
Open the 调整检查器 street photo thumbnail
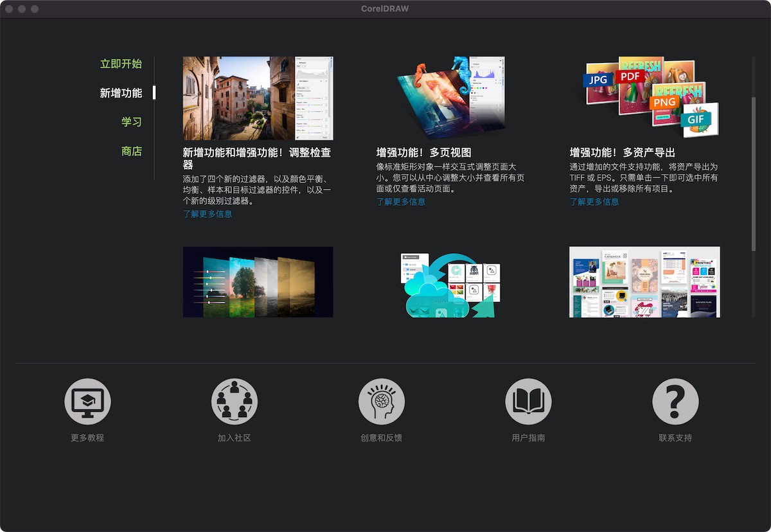(x=258, y=98)
